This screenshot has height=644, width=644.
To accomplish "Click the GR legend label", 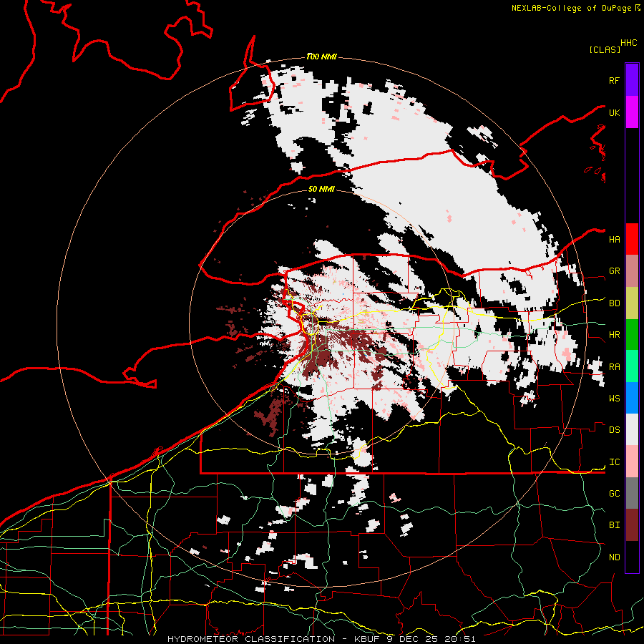I will point(615,271).
